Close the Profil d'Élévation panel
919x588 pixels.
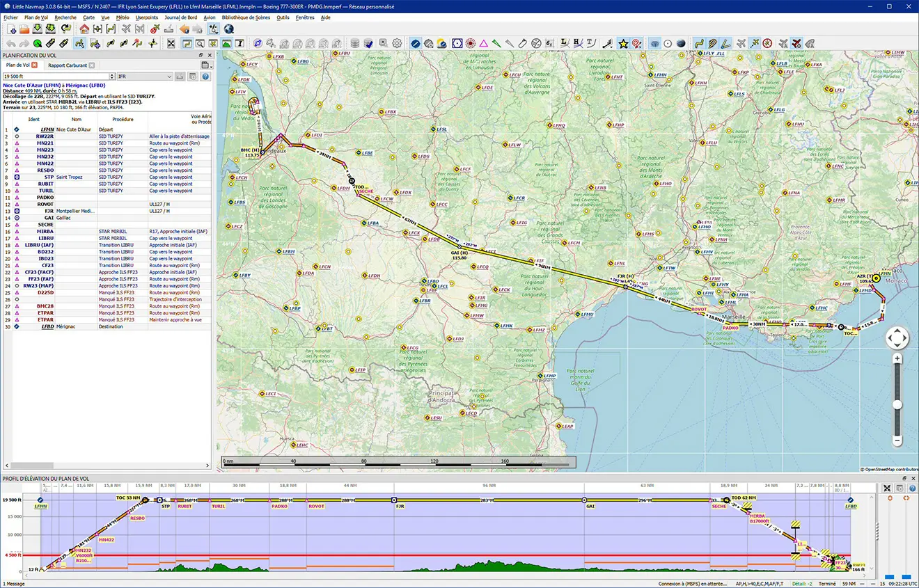pyautogui.click(x=913, y=479)
